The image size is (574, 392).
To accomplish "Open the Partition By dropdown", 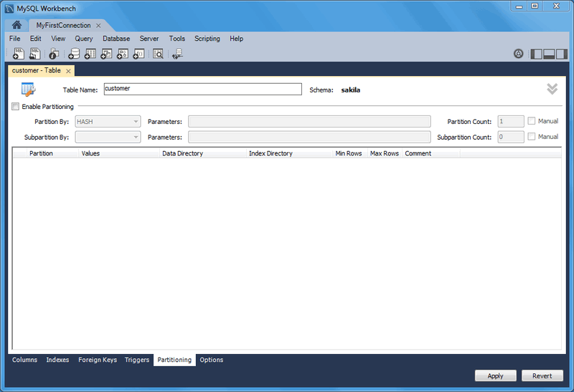I will coord(108,121).
